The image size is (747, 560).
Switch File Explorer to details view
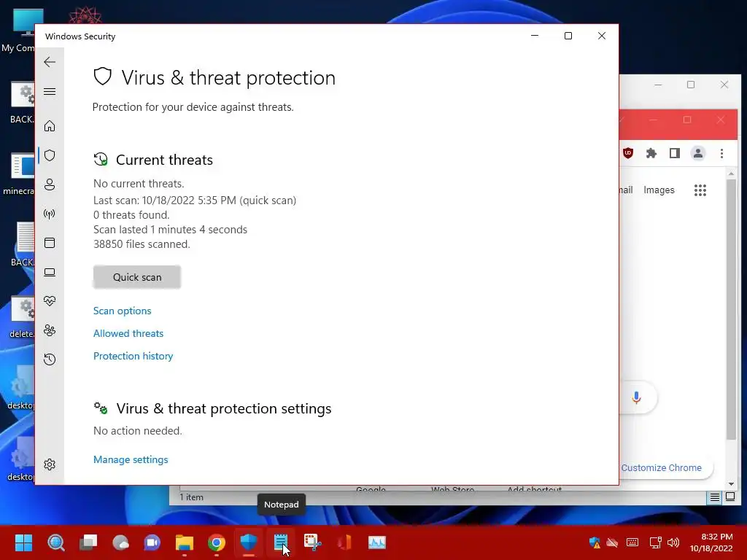tap(715, 497)
